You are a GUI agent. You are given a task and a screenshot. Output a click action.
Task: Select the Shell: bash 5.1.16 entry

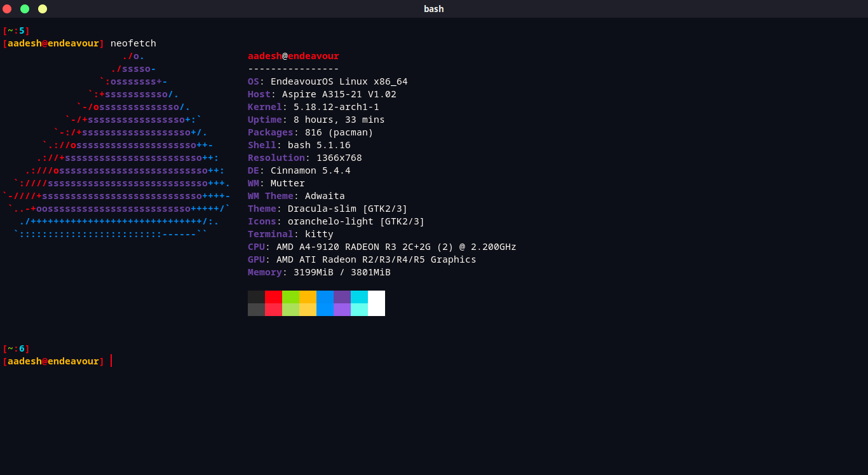299,145
